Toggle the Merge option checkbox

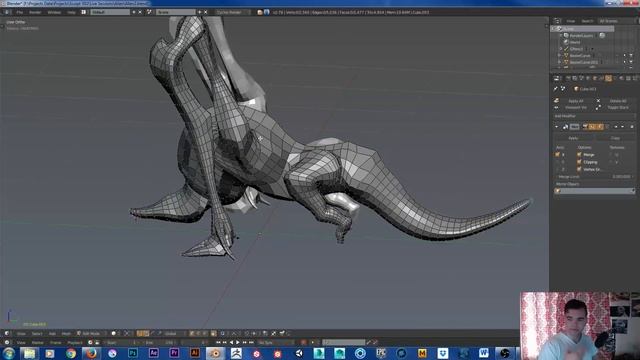pos(579,155)
